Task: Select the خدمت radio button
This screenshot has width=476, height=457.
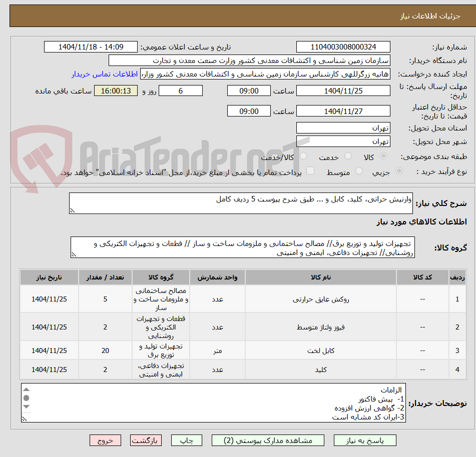Action: 348,156
